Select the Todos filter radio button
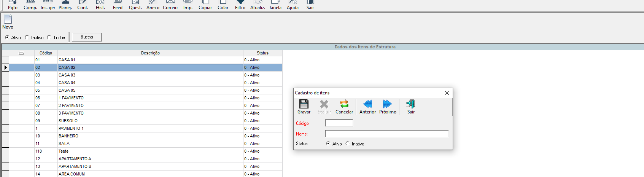The width and height of the screenshot is (644, 177). pyautogui.click(x=49, y=37)
